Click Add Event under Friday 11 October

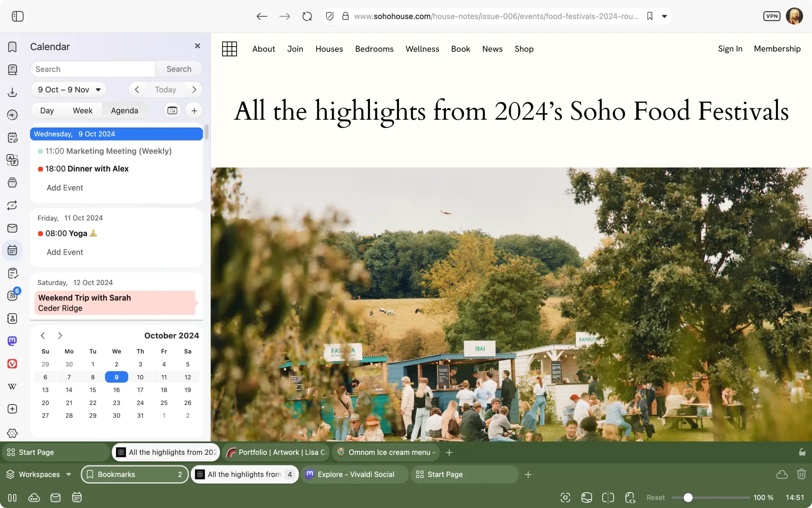(x=65, y=252)
